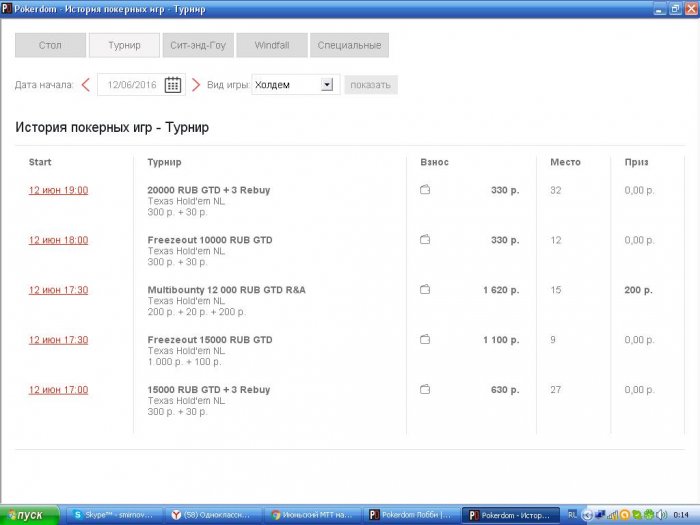This screenshot has height=525, width=700.
Task: Click wallet icon for Freezeout 10000 RUB GTD
Action: [x=425, y=240]
